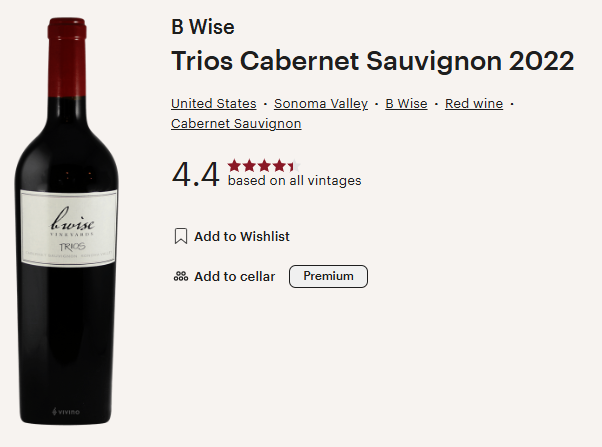
Task: Click the last partially filled rating star
Action: click(293, 165)
